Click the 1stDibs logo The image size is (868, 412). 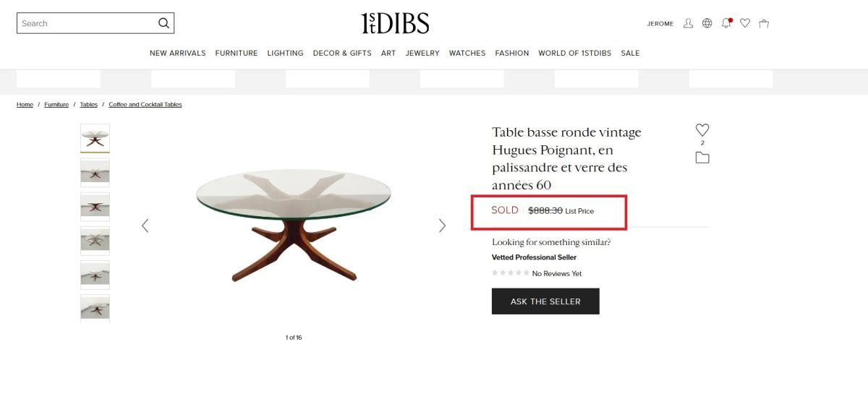click(395, 23)
